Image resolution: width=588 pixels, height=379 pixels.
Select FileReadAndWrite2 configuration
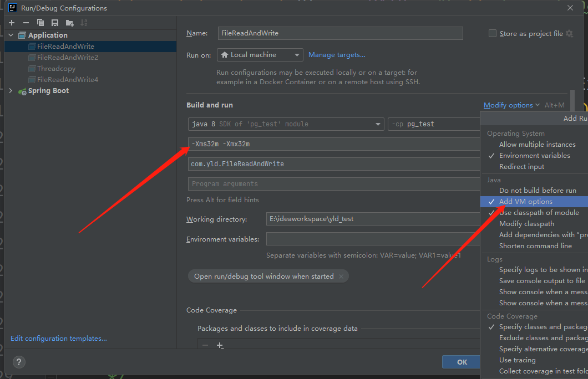[x=90, y=57]
